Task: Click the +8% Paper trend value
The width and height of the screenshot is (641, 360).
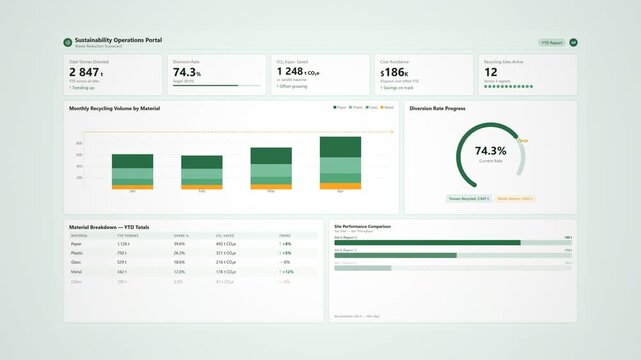Action: pyautogui.click(x=285, y=244)
